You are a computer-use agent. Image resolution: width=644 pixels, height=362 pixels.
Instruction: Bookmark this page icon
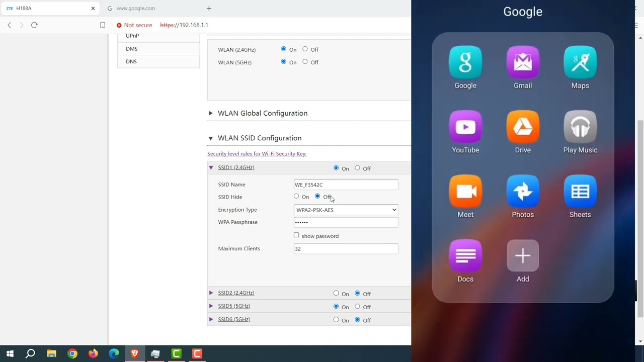click(x=103, y=25)
